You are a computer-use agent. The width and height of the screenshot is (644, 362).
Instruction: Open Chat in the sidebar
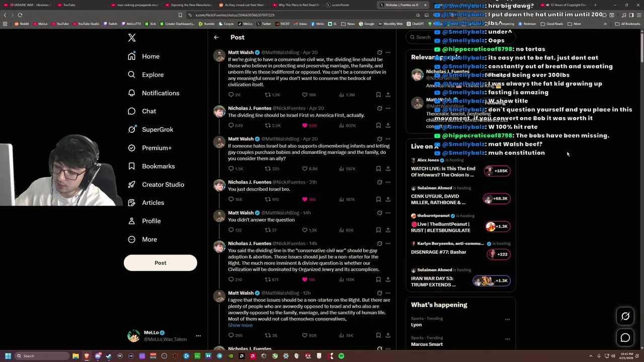point(142,111)
